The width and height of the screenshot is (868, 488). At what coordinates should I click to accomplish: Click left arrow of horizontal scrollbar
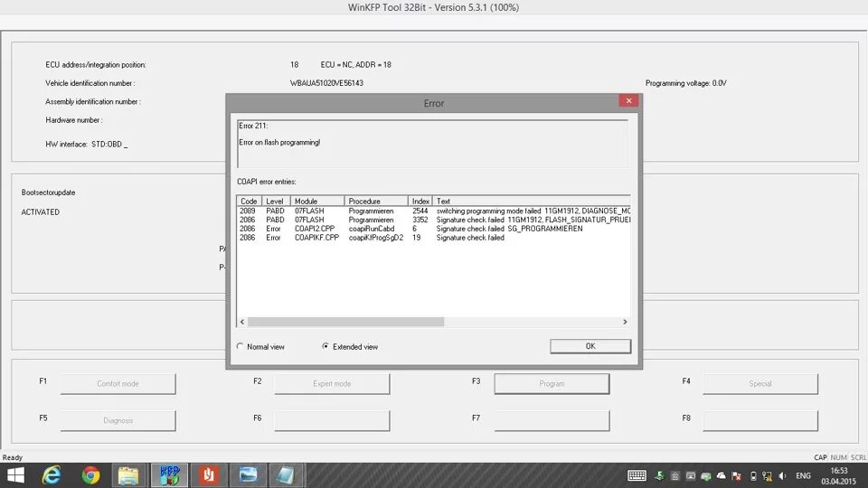coord(242,322)
